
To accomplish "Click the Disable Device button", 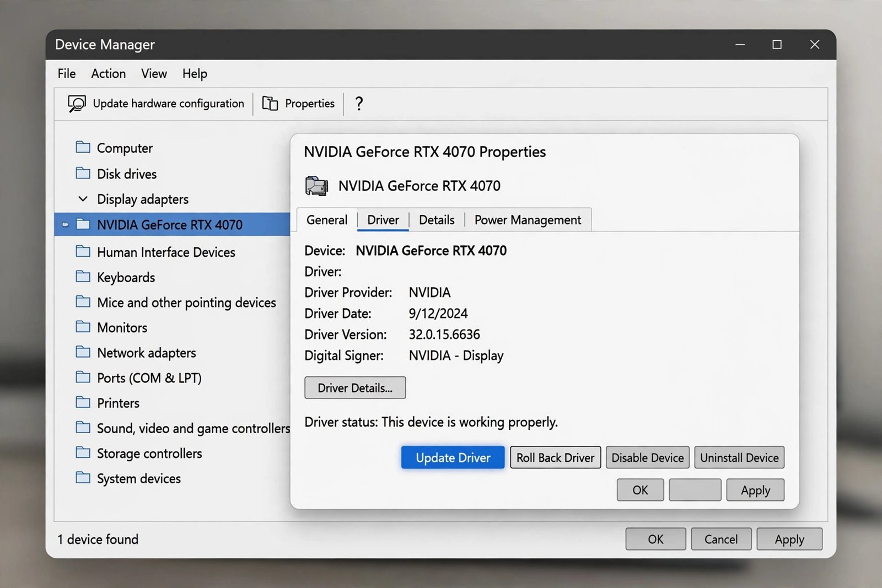I will pos(647,457).
